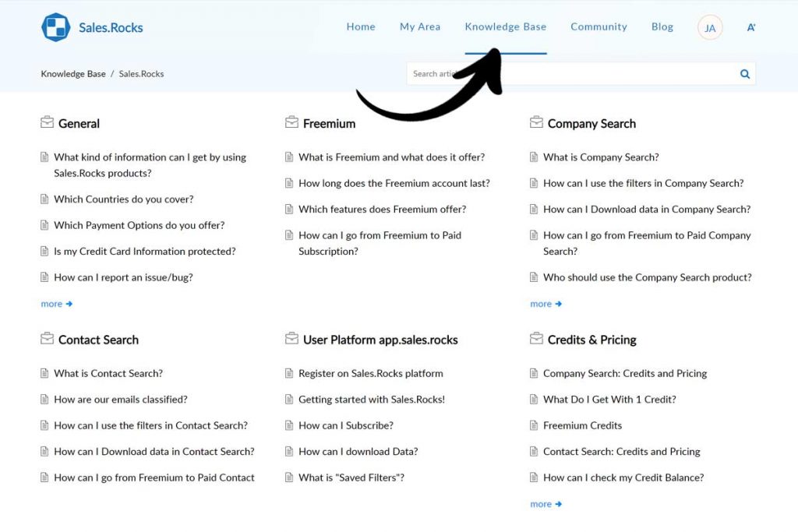Click the General category folder icon
Viewport: 798px width, 532px height.
[x=47, y=123]
